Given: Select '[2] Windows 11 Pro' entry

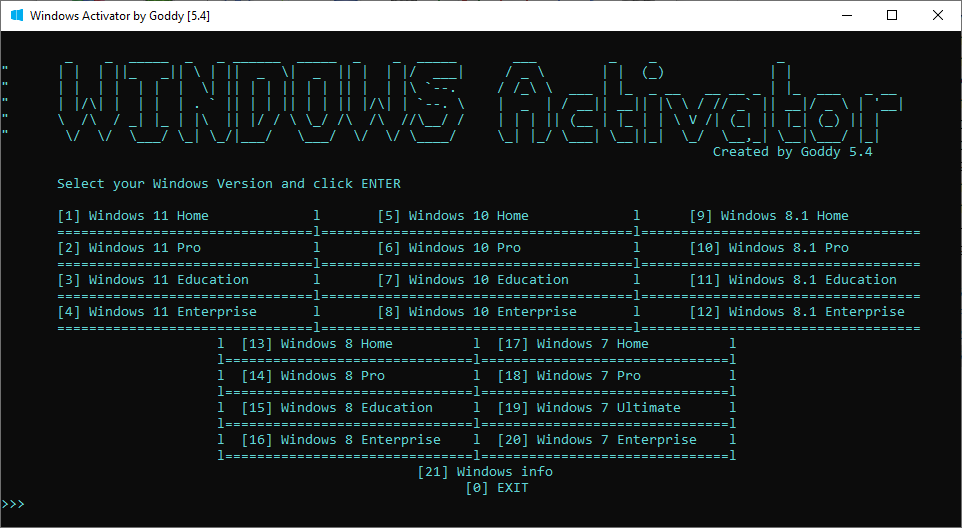Looking at the screenshot, I should (129, 248).
